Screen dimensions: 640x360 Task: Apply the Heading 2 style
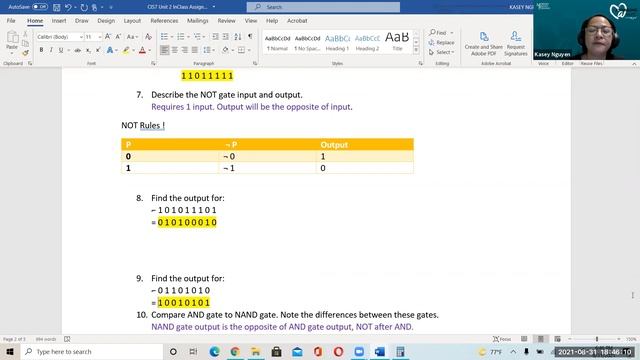(x=367, y=42)
